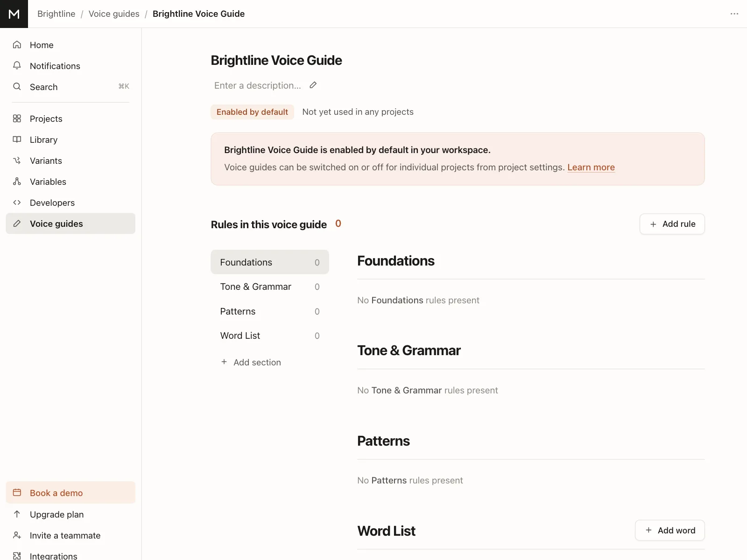The width and height of the screenshot is (747, 560).
Task: Click the Patterns section heading
Action: (x=383, y=441)
